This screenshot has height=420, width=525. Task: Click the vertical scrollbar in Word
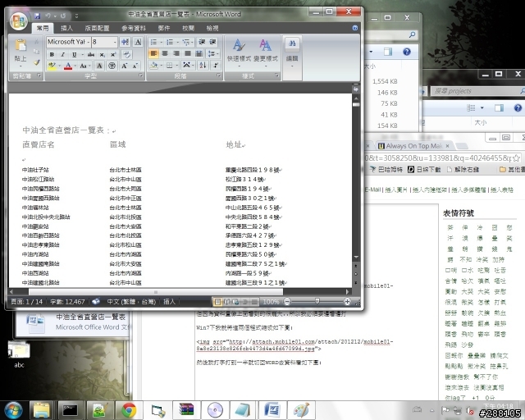coord(356,177)
